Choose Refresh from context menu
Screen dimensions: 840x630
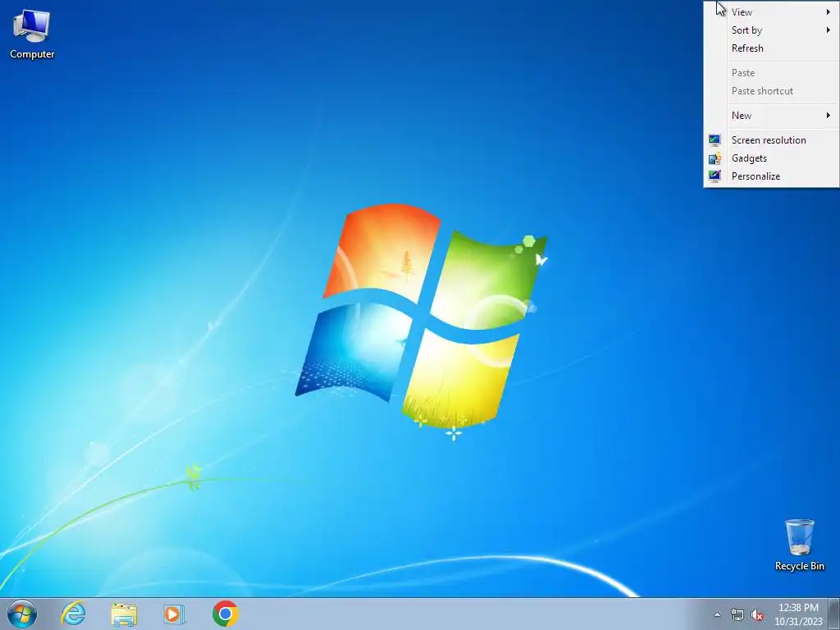pos(771,48)
